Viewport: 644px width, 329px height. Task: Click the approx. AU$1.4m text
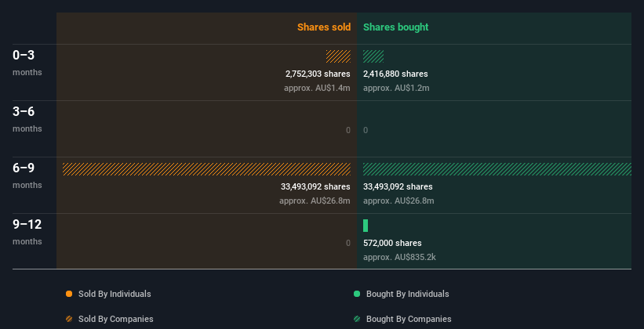tap(317, 89)
